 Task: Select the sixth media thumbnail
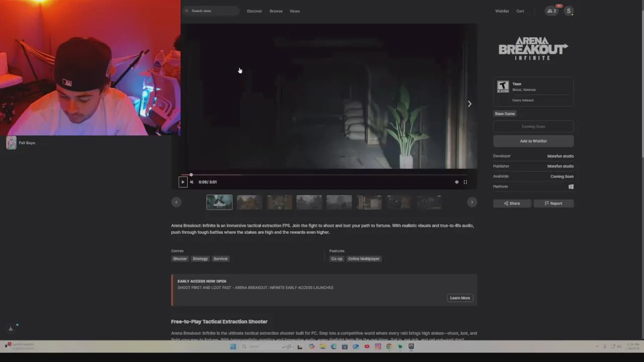click(369, 202)
